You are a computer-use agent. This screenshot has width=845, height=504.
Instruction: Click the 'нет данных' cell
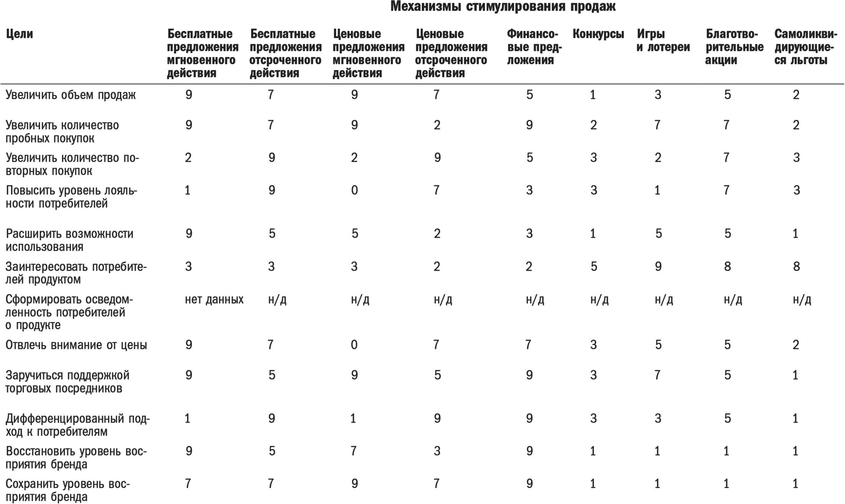pyautogui.click(x=214, y=300)
